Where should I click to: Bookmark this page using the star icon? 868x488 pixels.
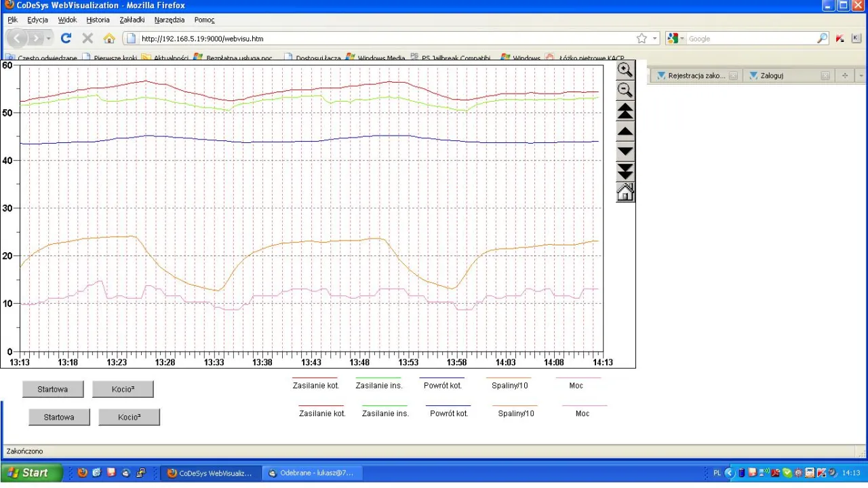(642, 39)
